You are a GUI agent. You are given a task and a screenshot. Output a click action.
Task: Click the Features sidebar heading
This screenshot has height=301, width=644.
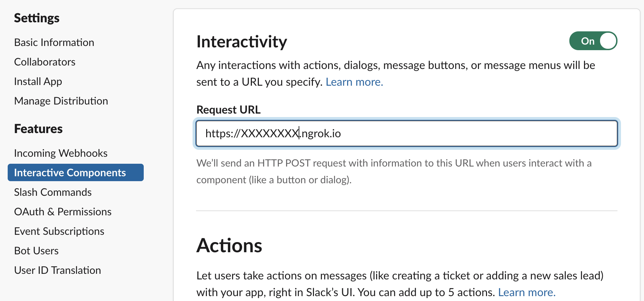38,129
